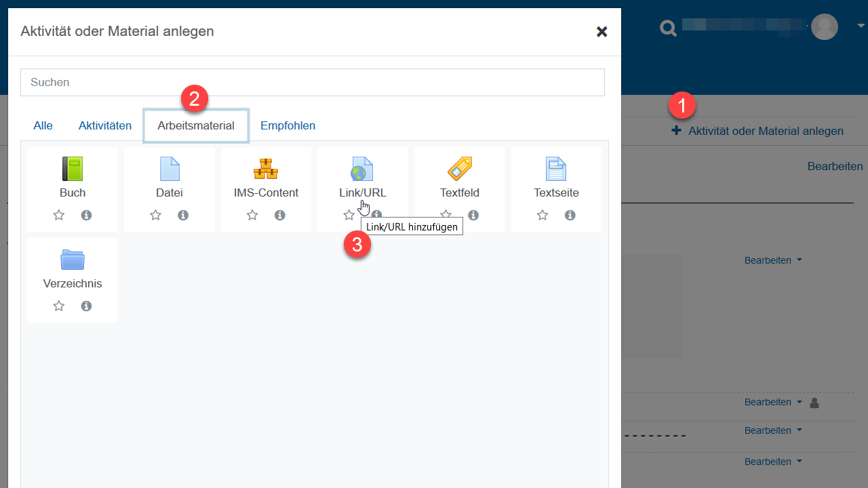Show info for Textseite
The height and width of the screenshot is (488, 868).
[x=570, y=215]
